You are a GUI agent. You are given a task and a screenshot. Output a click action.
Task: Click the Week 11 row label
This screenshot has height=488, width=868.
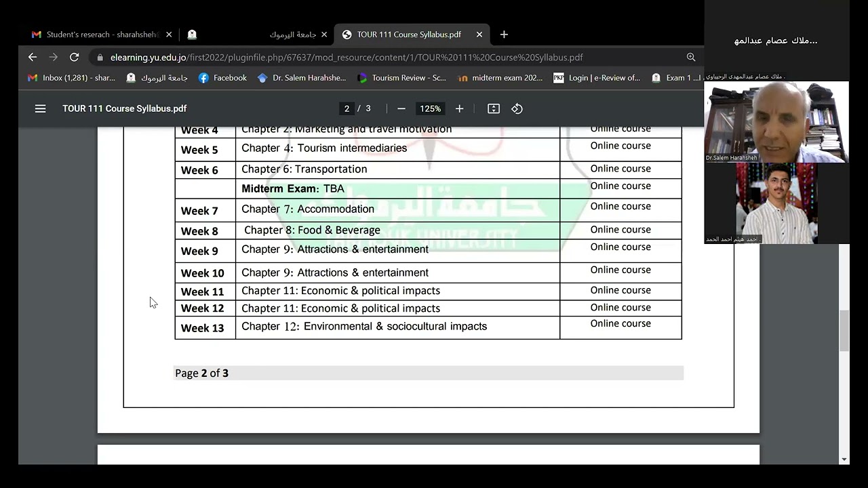202,291
